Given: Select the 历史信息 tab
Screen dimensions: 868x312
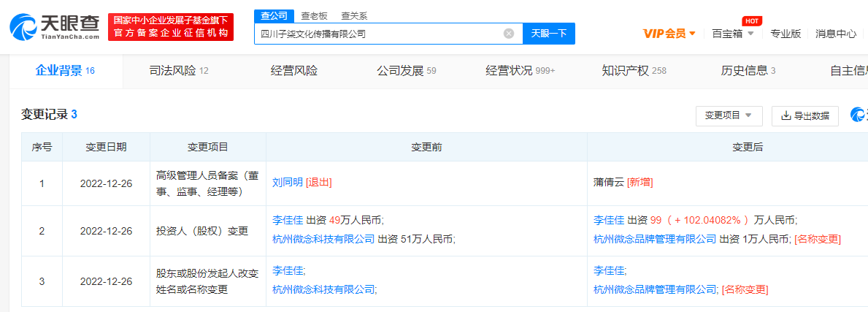Looking at the screenshot, I should [x=748, y=71].
